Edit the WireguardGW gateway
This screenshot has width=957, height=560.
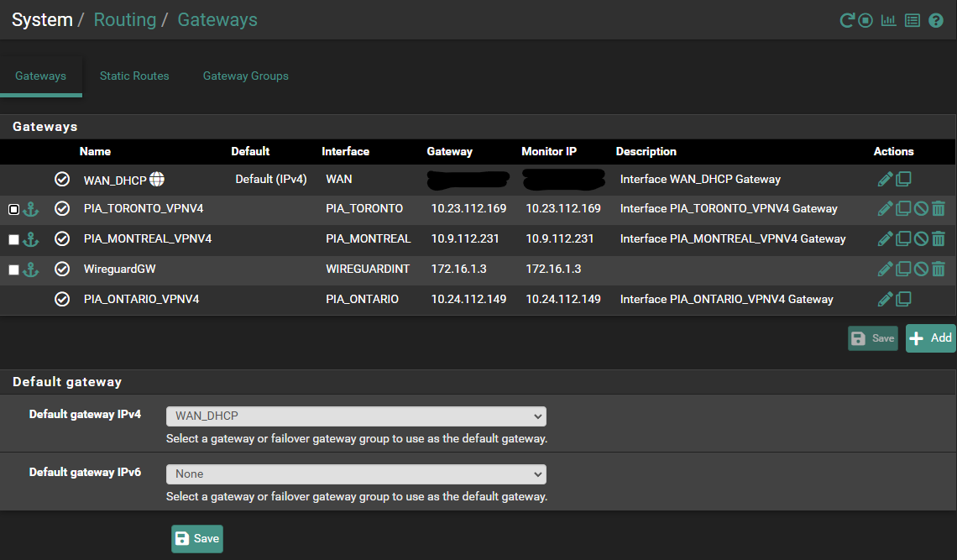click(885, 269)
